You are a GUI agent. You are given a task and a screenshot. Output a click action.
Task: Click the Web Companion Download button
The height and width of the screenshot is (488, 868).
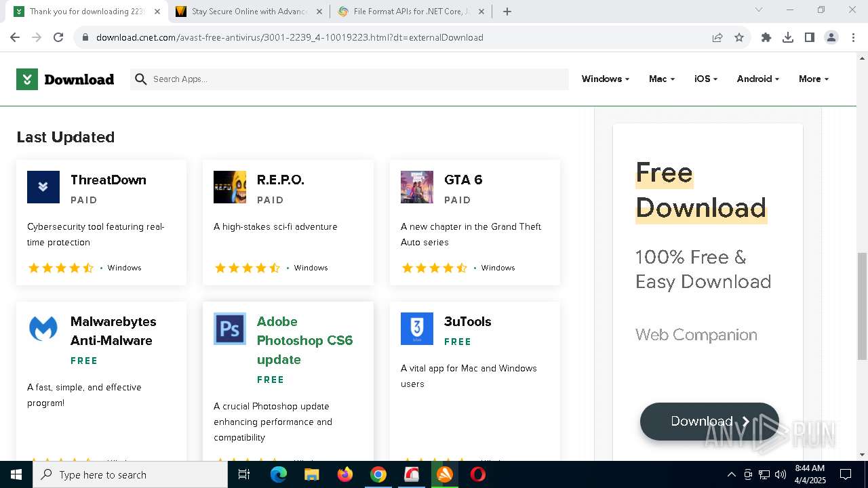pyautogui.click(x=709, y=421)
